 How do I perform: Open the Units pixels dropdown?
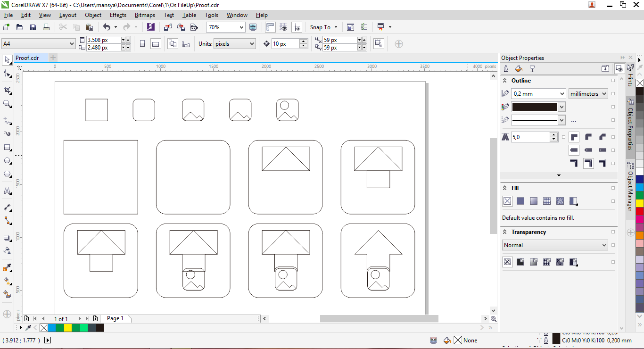[252, 44]
